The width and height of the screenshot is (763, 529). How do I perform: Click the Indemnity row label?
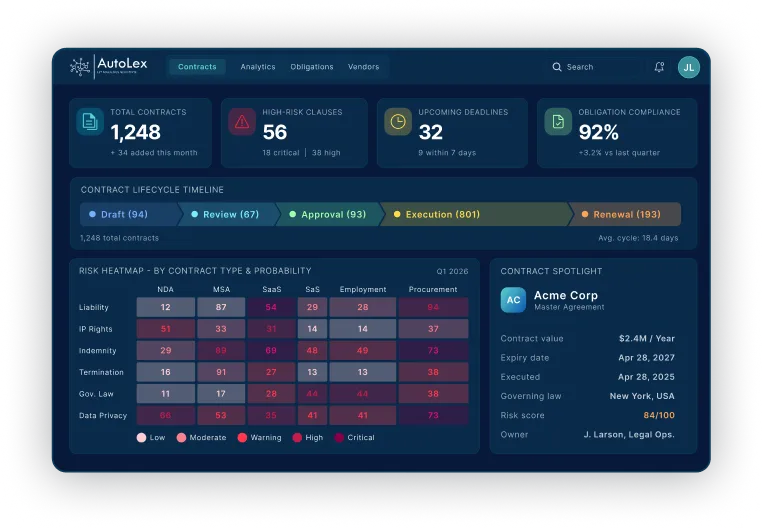pyautogui.click(x=98, y=351)
